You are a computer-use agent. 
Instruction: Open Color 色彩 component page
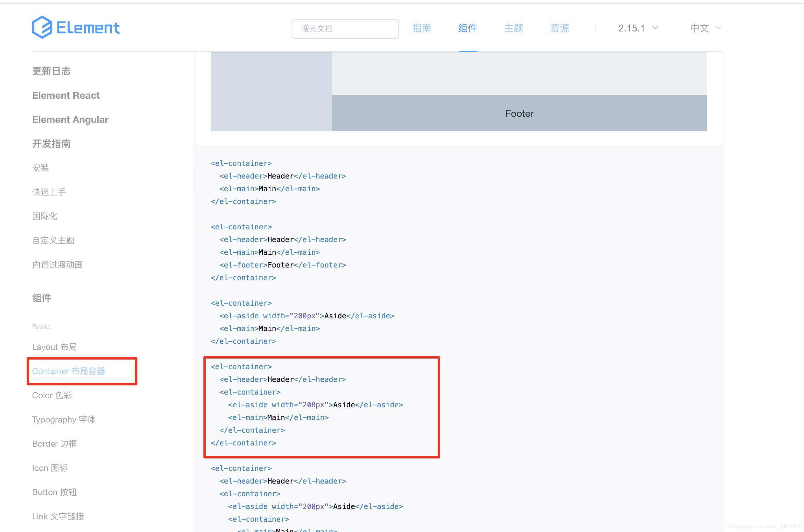pyautogui.click(x=52, y=395)
